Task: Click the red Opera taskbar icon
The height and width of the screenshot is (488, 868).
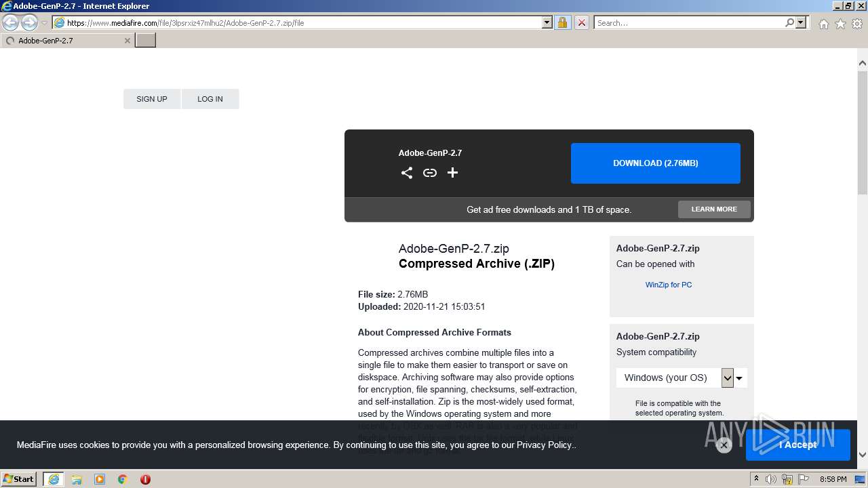Action: click(x=145, y=479)
